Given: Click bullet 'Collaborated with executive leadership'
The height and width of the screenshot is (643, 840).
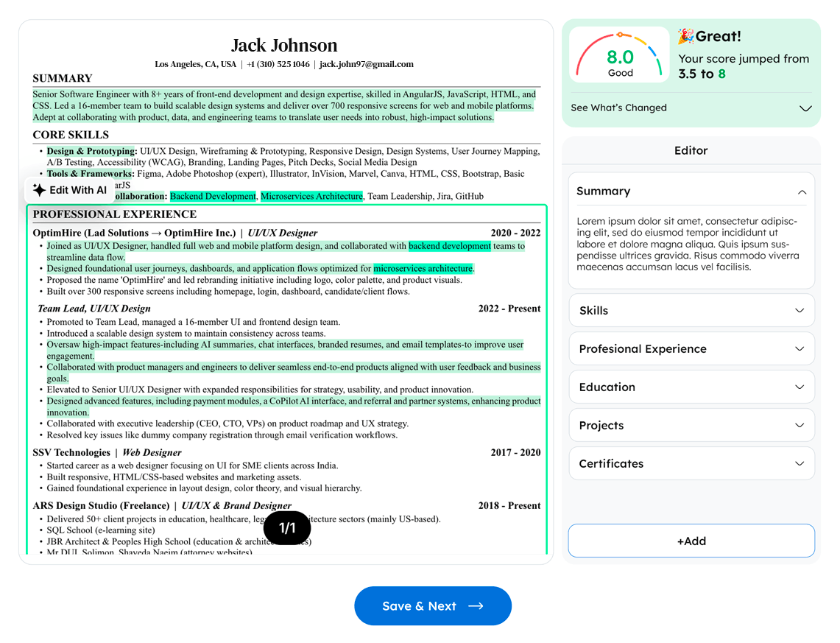Looking at the screenshot, I should click(x=227, y=424).
